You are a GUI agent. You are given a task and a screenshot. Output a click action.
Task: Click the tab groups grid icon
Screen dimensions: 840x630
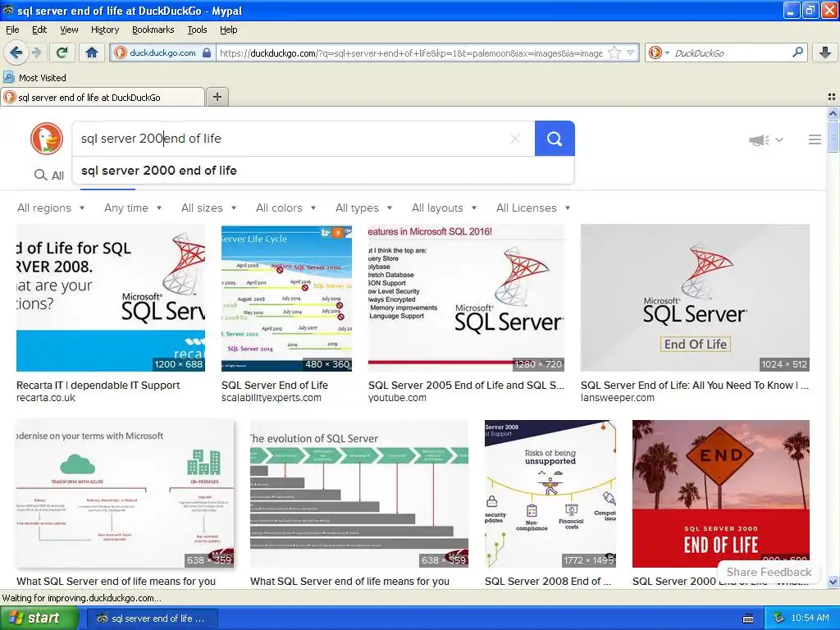pyautogui.click(x=832, y=97)
